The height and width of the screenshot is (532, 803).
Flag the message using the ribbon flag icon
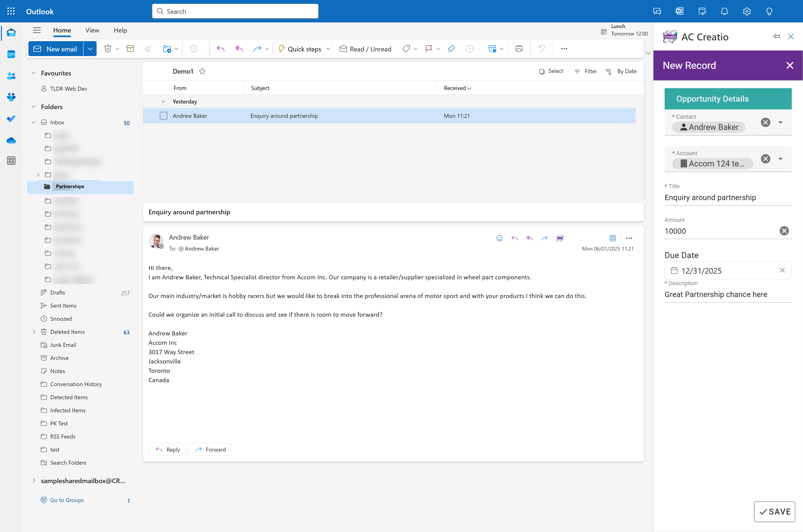428,49
